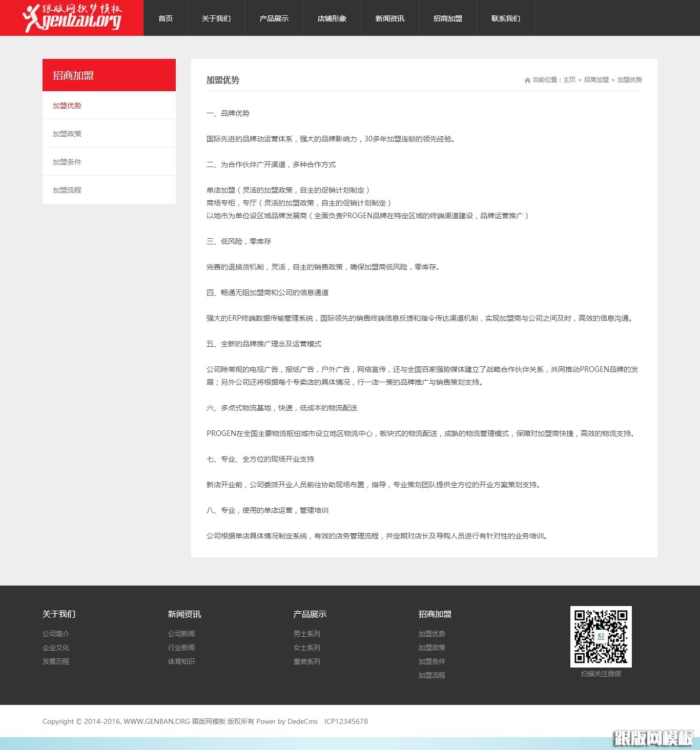Viewport: 700px width, 750px height.
Task: Open the 公司简介 footer link
Action: click(56, 634)
